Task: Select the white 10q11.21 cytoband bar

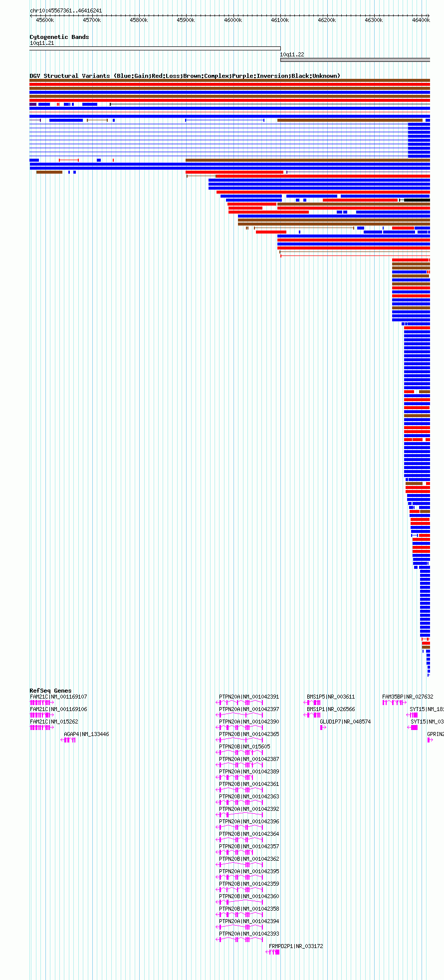Action: [155, 48]
